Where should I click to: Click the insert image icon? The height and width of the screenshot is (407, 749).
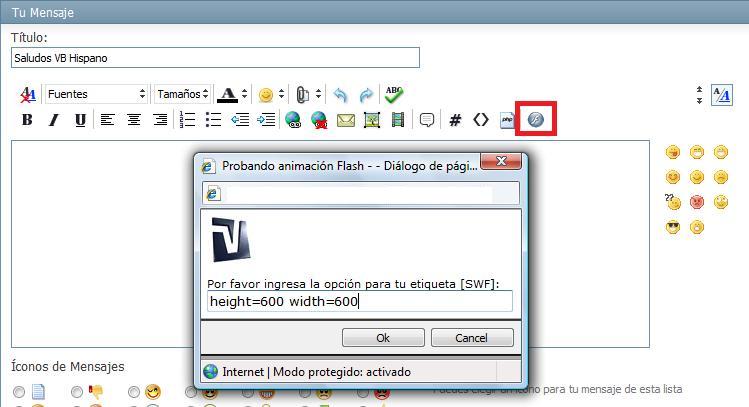click(x=372, y=120)
